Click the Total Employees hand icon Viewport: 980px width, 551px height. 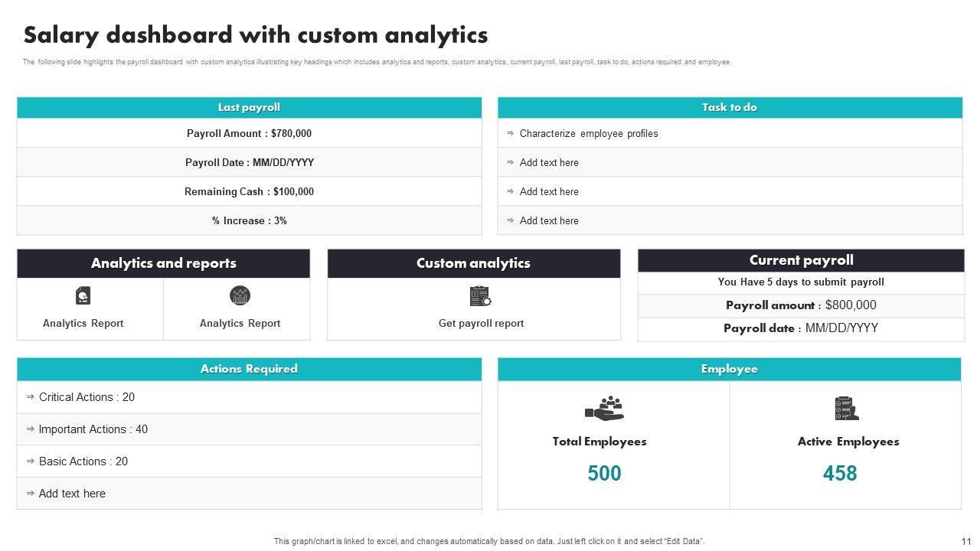pos(604,408)
